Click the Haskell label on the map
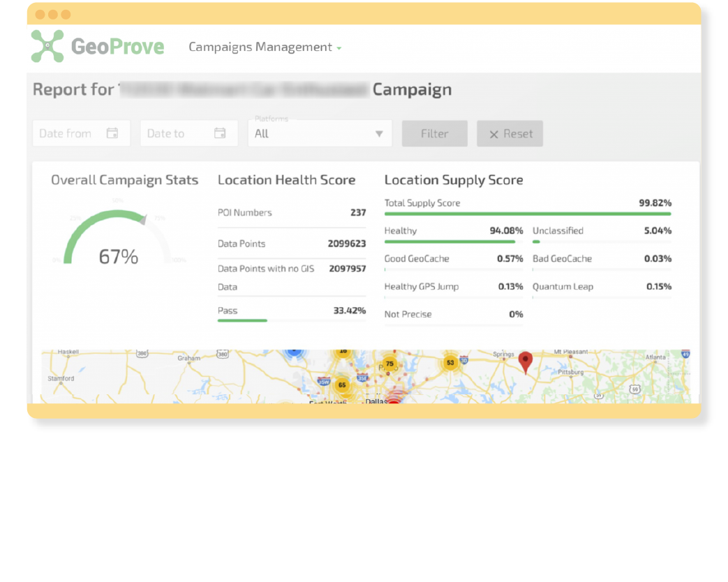 click(x=68, y=352)
